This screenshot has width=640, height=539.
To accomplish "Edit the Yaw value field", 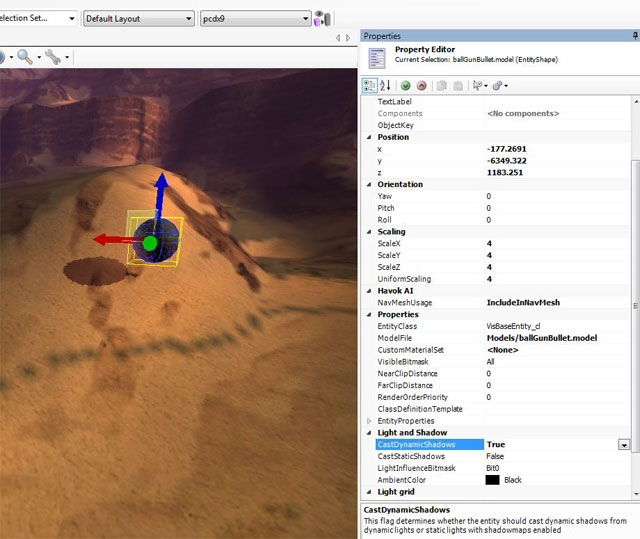I will (x=558, y=196).
